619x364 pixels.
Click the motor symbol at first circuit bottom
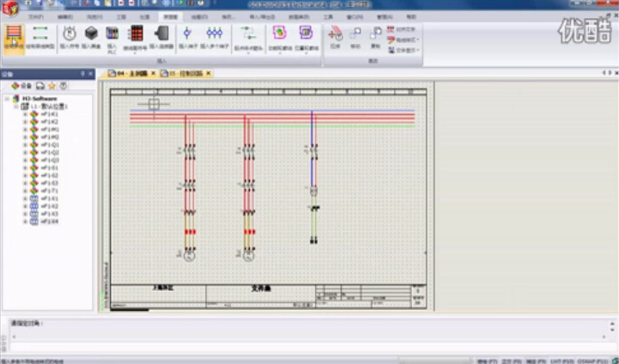tap(189, 256)
